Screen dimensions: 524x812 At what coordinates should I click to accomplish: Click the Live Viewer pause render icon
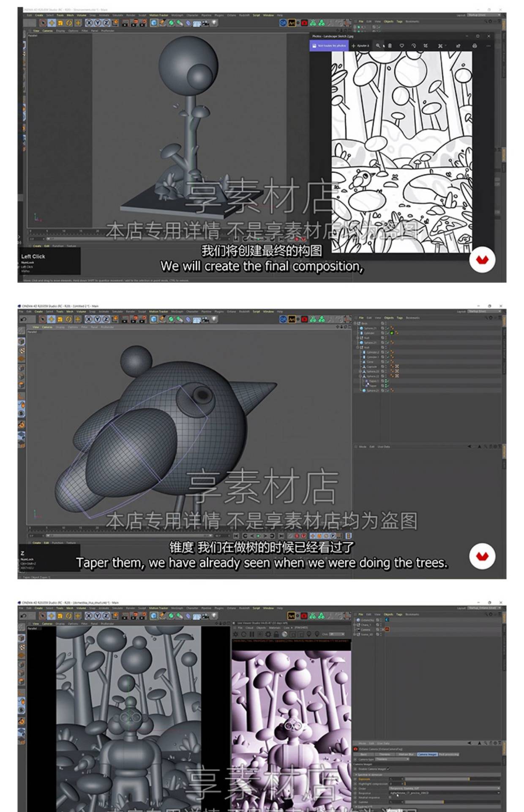click(x=252, y=634)
